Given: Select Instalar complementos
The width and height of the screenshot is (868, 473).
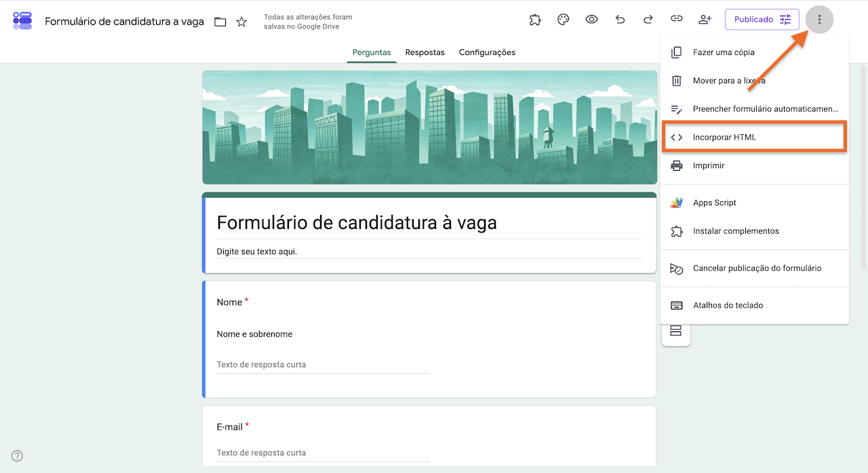Looking at the screenshot, I should [754, 231].
